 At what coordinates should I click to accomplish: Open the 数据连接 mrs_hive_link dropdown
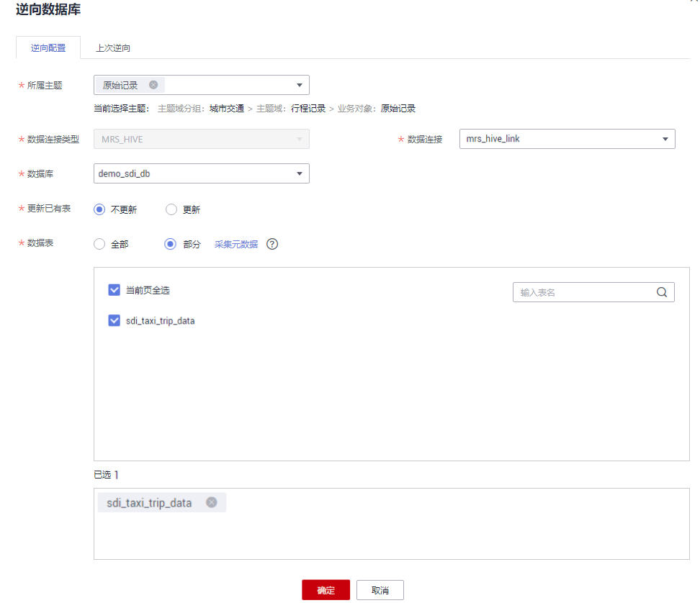pos(665,139)
